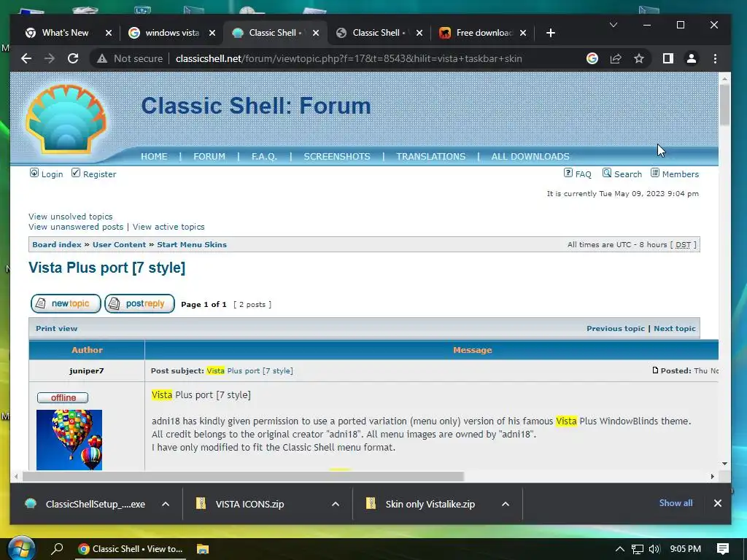Open the browser side panel icon
The height and width of the screenshot is (560, 747).
[668, 58]
